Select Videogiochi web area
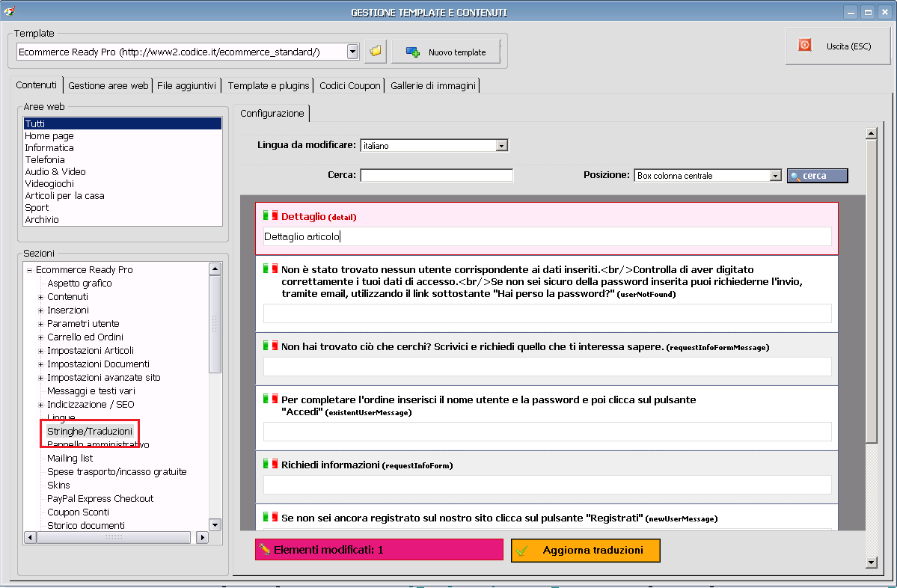This screenshot has height=588, width=897. pos(123,183)
